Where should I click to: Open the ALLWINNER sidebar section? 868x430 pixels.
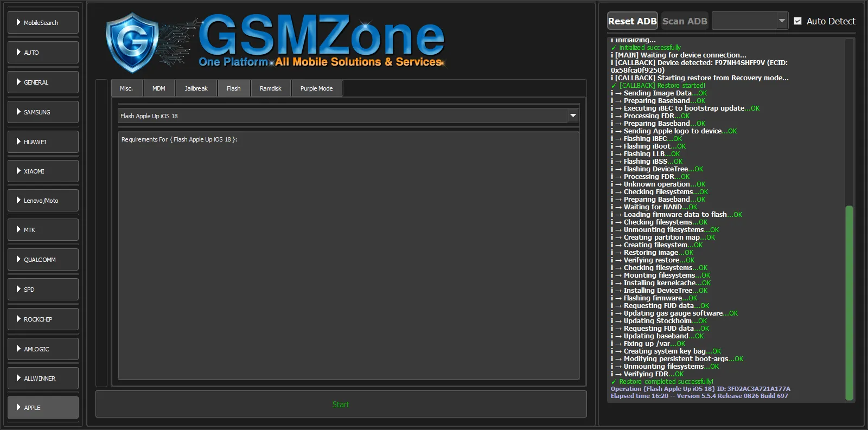(43, 378)
